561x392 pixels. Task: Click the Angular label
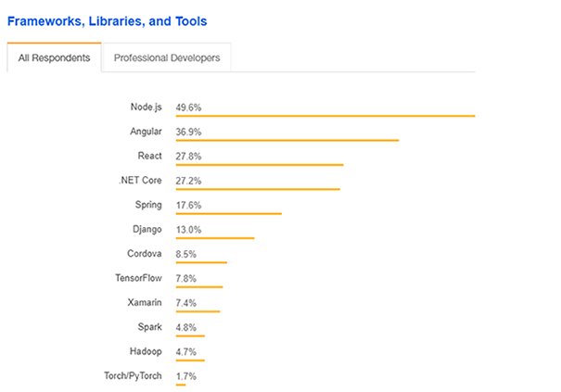click(146, 132)
